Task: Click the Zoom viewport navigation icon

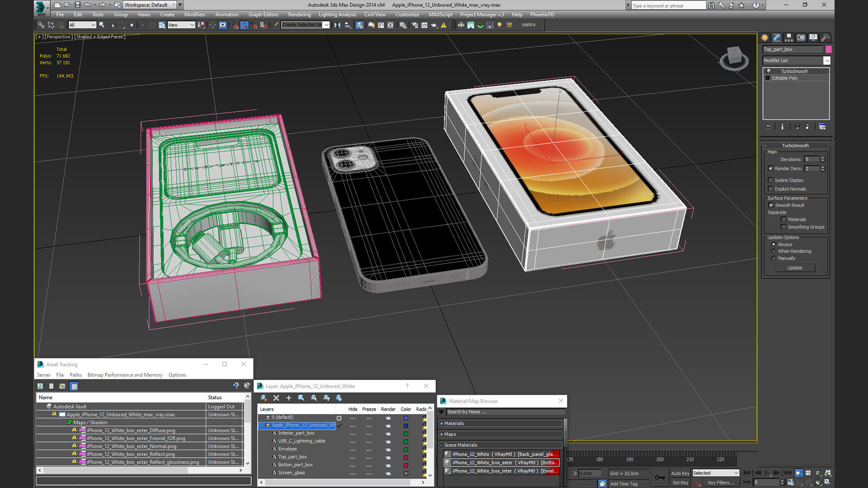Action: click(x=799, y=473)
